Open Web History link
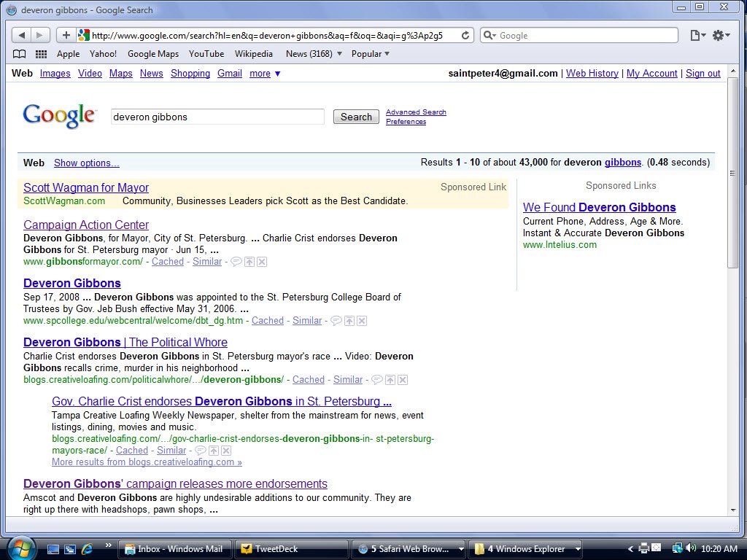 (592, 74)
